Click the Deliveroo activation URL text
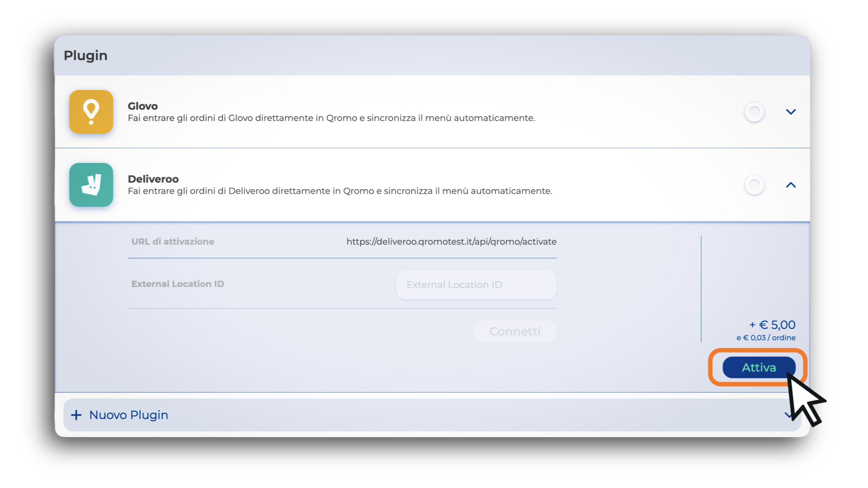The width and height of the screenshot is (868, 488). tap(451, 242)
